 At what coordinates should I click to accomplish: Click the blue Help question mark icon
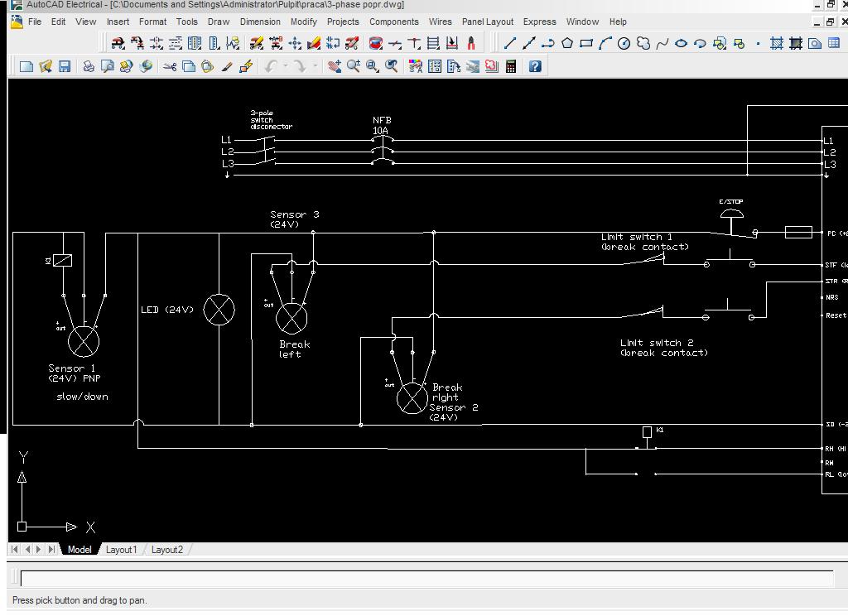pyautogui.click(x=535, y=66)
